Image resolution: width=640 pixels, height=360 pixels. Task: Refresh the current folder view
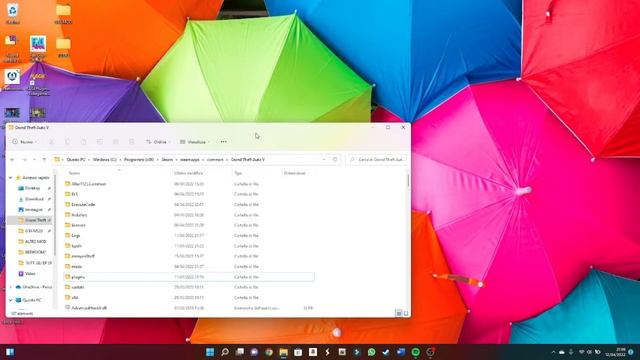click(335, 160)
